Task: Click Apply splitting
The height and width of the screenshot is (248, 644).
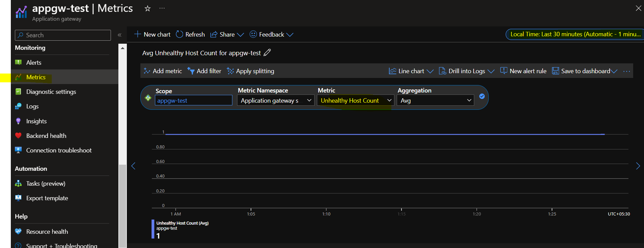Action: coord(251,71)
